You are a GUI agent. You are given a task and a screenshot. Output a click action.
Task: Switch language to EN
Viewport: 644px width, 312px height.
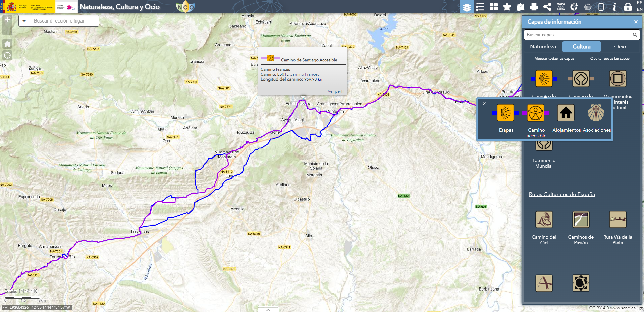[640, 9]
